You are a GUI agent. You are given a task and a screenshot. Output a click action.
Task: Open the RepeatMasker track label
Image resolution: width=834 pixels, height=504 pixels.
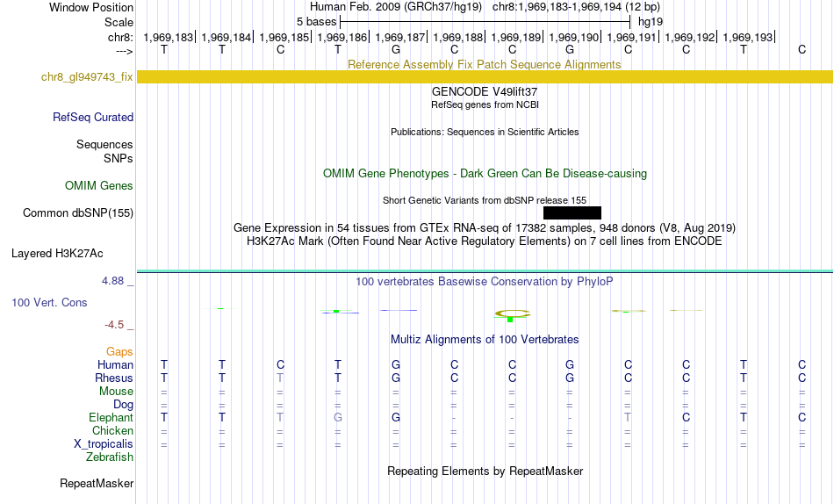pos(97,483)
